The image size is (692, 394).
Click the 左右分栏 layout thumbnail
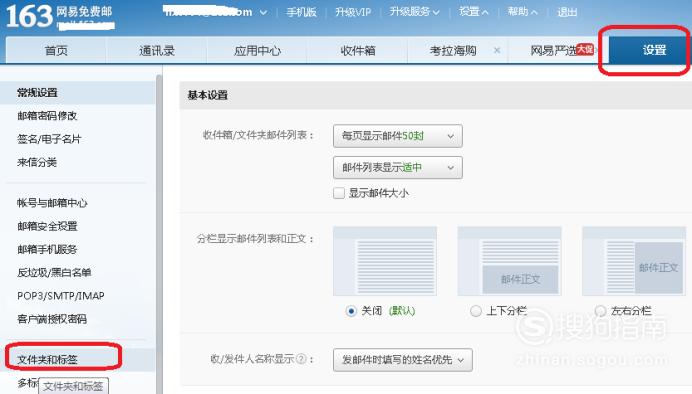pos(634,261)
